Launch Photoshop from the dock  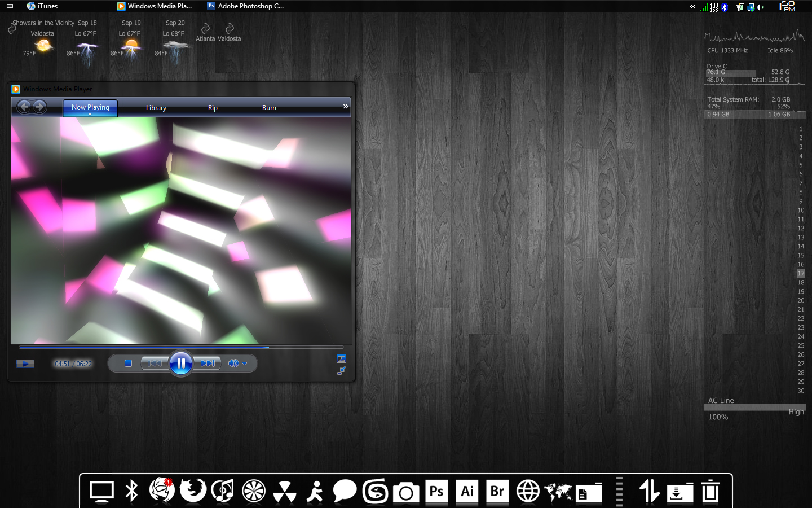(436, 491)
